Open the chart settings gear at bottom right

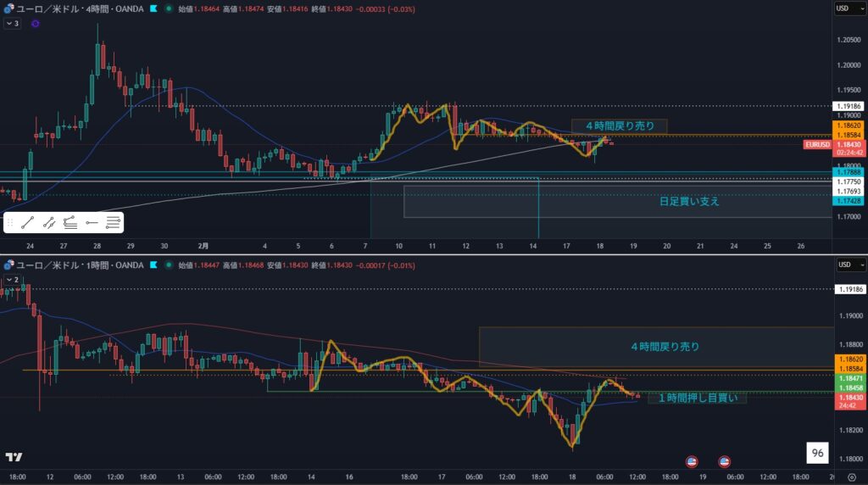click(x=852, y=477)
